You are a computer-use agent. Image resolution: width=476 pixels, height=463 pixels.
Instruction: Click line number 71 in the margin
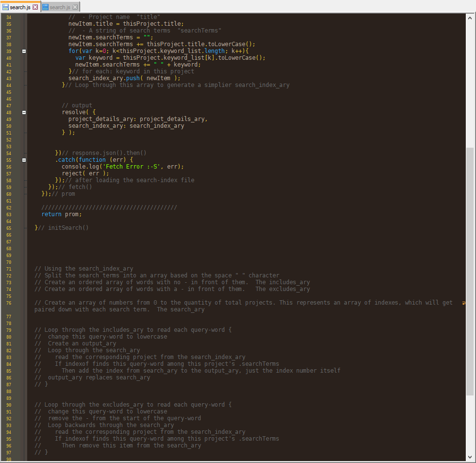tap(9, 269)
